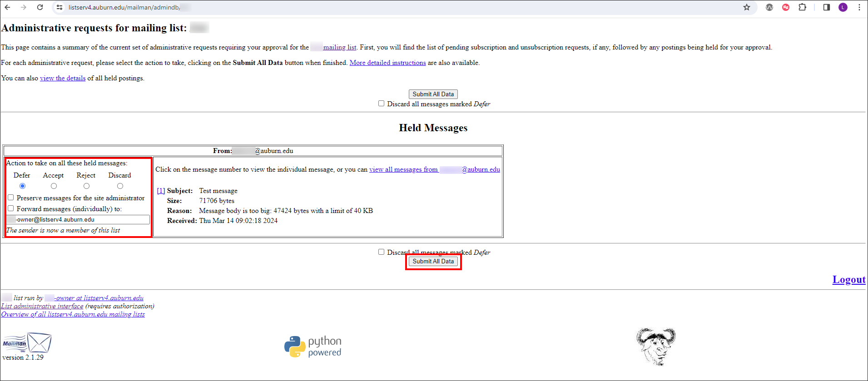This screenshot has width=868, height=381.
Task: Open site information icon beside the URL
Action: 60,7
